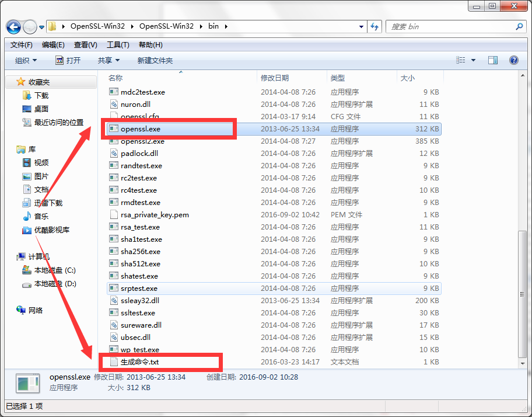Select 本地磁盘 (C:) drive
The image size is (532, 417).
pos(54,270)
